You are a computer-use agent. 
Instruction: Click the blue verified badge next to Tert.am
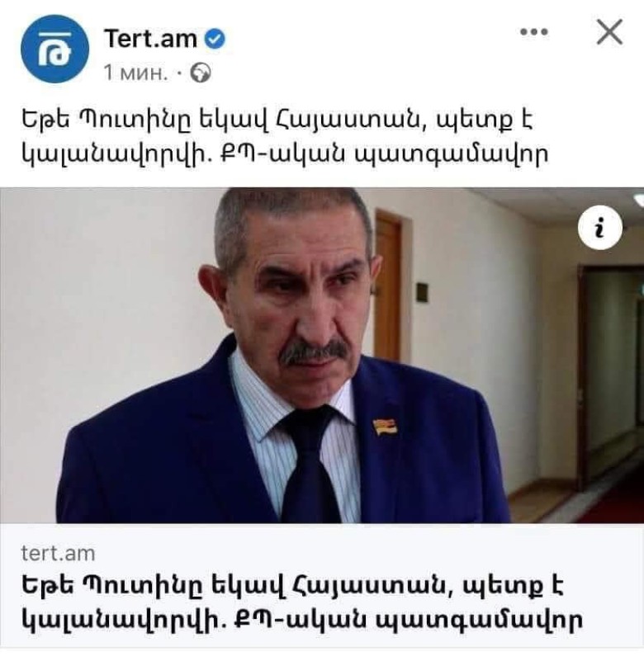pyautogui.click(x=215, y=39)
